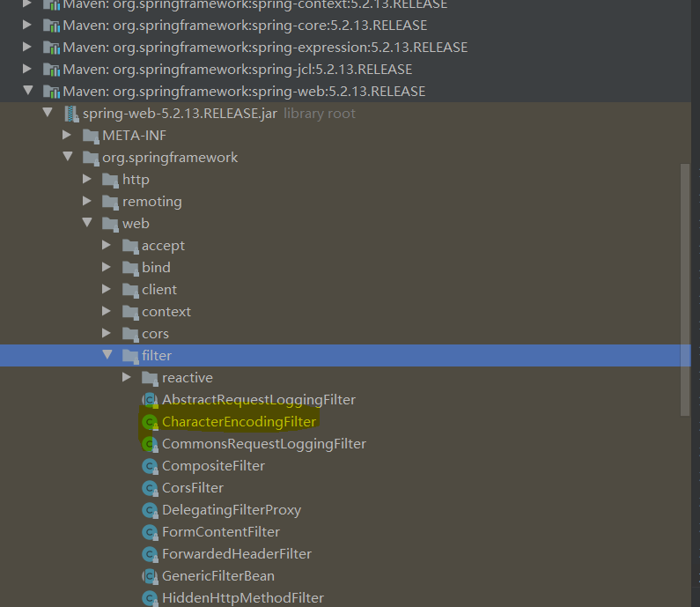Expand the context package
This screenshot has width=700, height=607.
(107, 311)
